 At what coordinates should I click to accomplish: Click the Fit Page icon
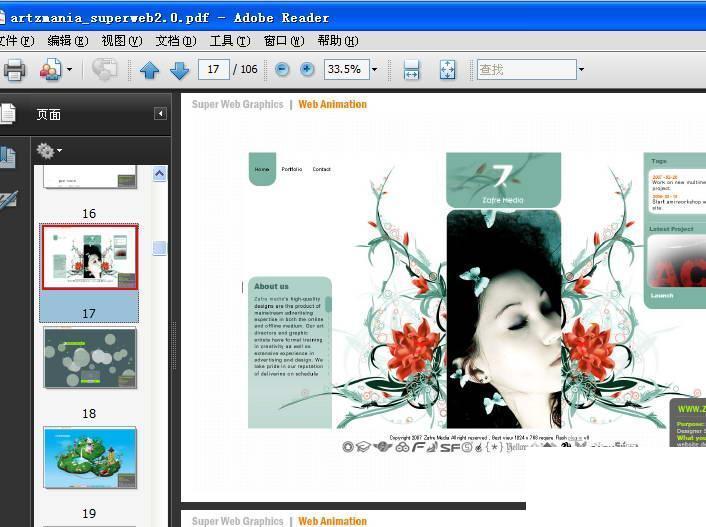click(x=447, y=70)
